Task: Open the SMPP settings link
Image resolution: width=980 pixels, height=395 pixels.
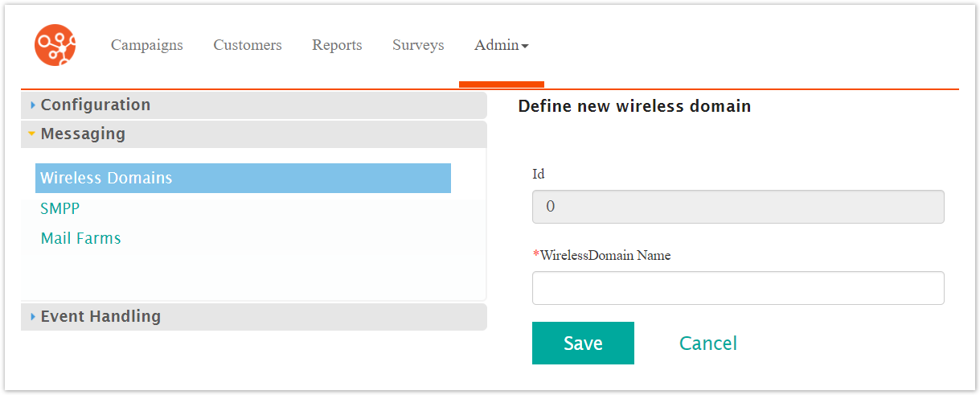Action: click(60, 208)
